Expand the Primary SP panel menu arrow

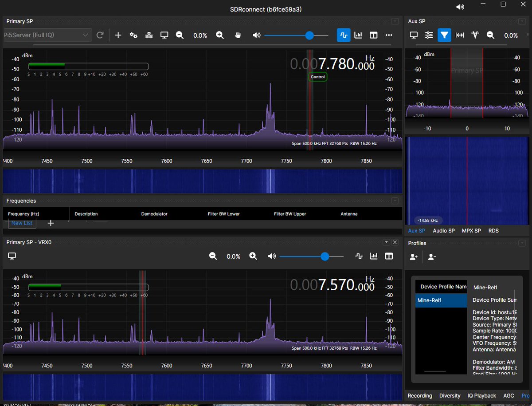pyautogui.click(x=395, y=21)
